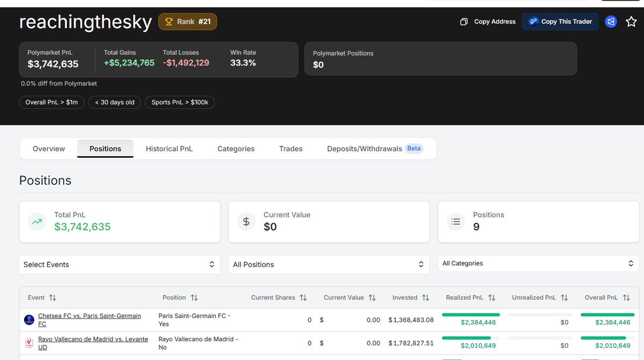Sort by Event column arrows
Viewport: 644px width, 360px height.
click(x=53, y=298)
